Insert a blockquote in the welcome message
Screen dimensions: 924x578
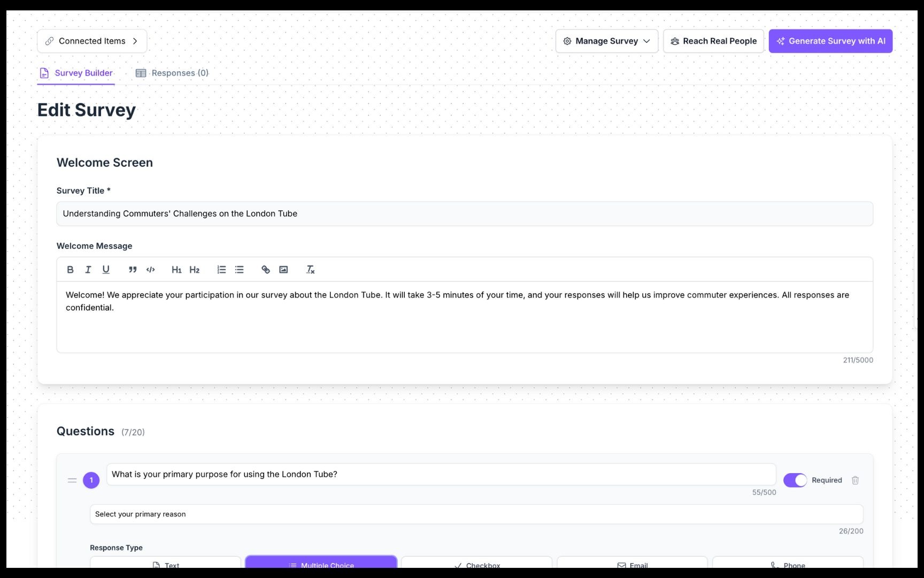(x=133, y=269)
